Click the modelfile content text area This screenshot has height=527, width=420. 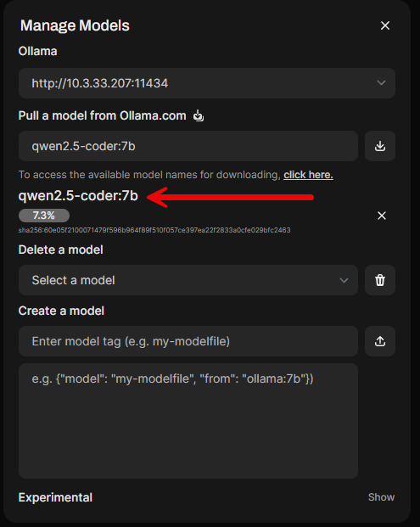(x=188, y=421)
